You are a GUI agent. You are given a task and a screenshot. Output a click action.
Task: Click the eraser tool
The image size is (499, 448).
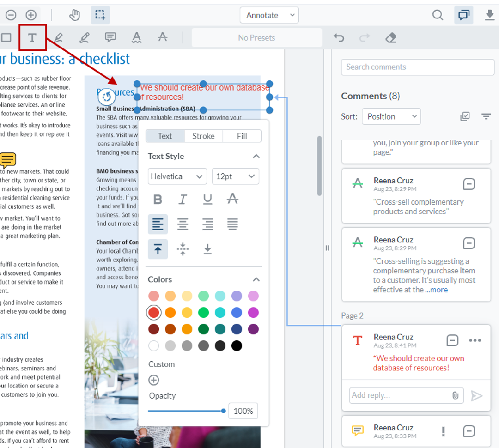pos(390,37)
